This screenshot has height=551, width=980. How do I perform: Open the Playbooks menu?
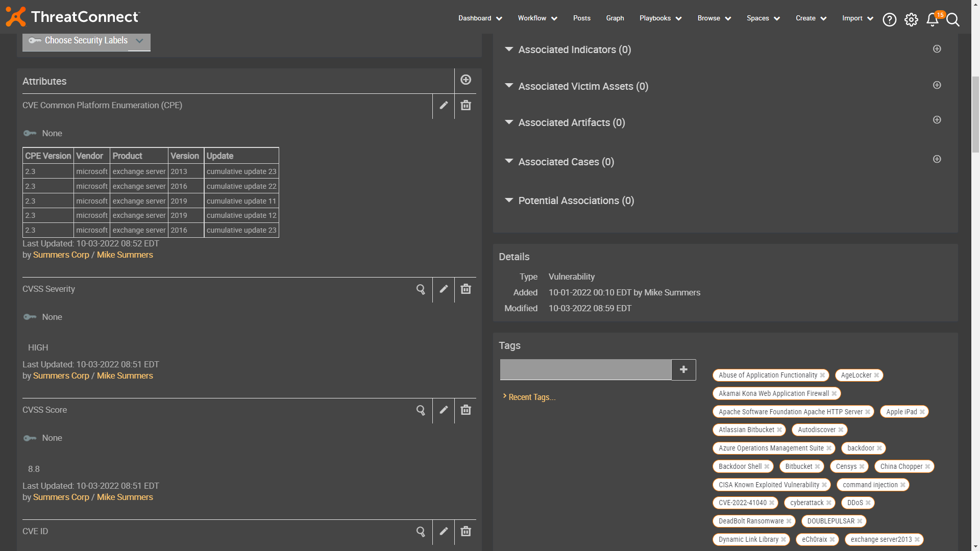660,18
